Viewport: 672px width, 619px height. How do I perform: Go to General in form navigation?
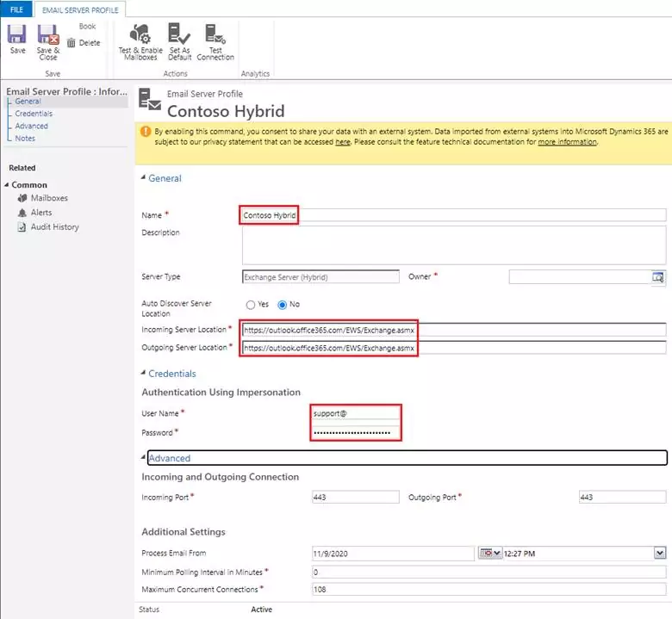tap(28, 102)
